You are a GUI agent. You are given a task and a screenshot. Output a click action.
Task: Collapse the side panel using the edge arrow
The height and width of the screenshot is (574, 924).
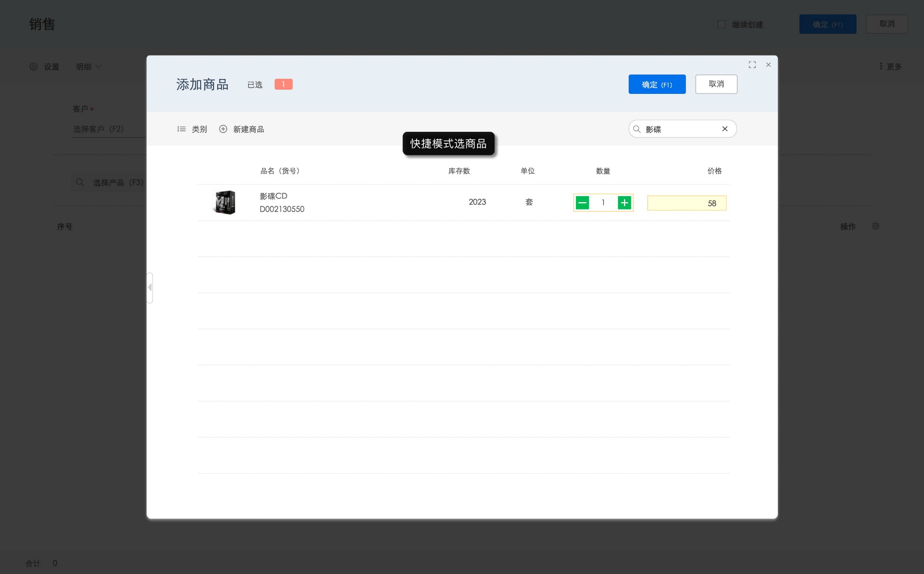click(x=150, y=287)
